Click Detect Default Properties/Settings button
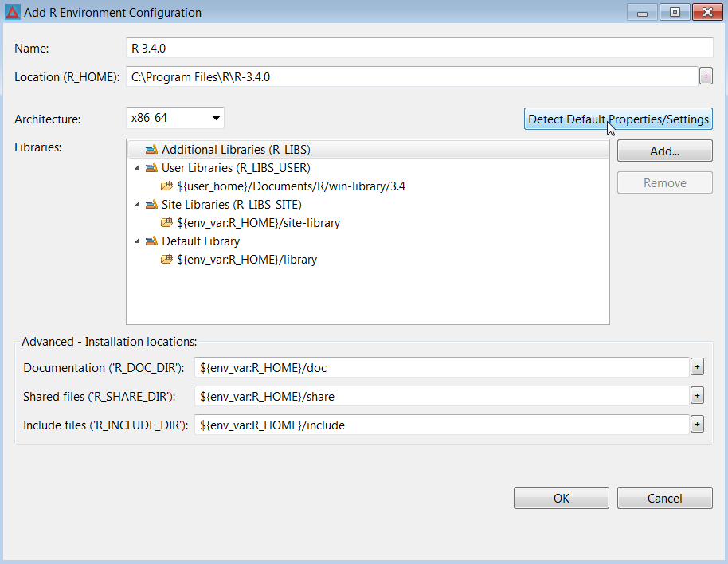Image resolution: width=728 pixels, height=564 pixels. (618, 119)
